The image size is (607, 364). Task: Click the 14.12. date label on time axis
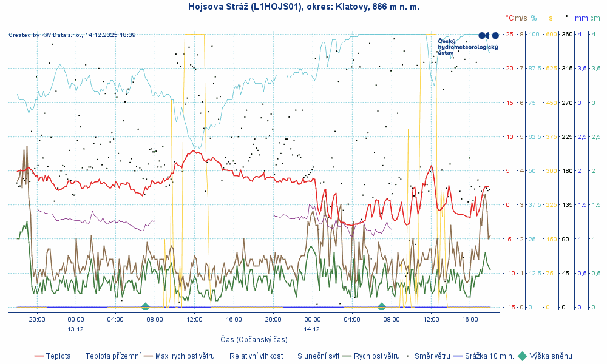(313, 329)
